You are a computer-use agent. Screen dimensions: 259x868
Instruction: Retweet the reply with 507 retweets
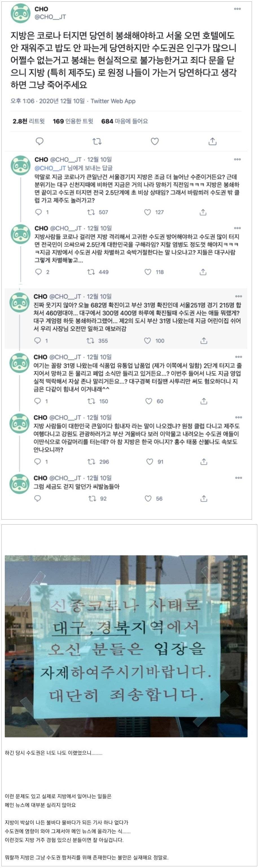[91, 212]
